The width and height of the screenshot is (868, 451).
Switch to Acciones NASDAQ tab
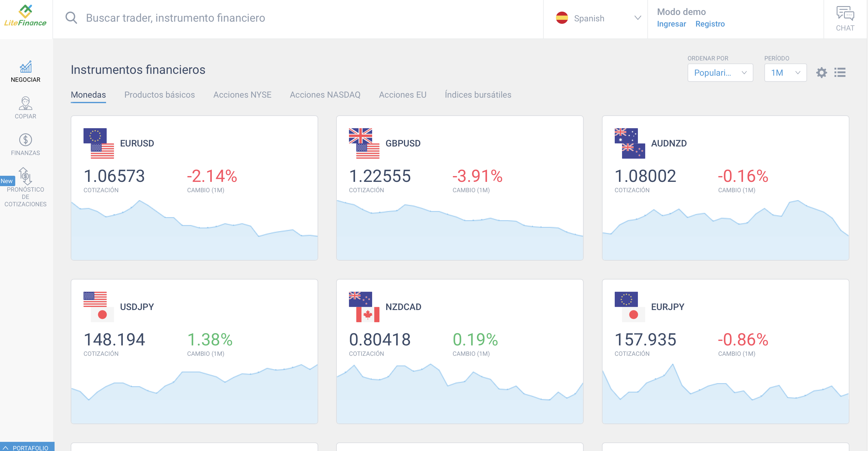click(x=325, y=95)
